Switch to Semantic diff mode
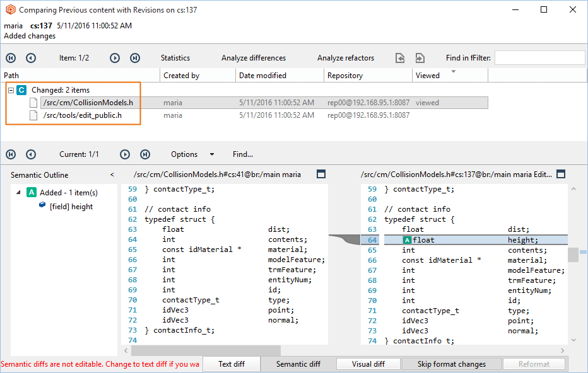The image size is (588, 373). (x=298, y=364)
